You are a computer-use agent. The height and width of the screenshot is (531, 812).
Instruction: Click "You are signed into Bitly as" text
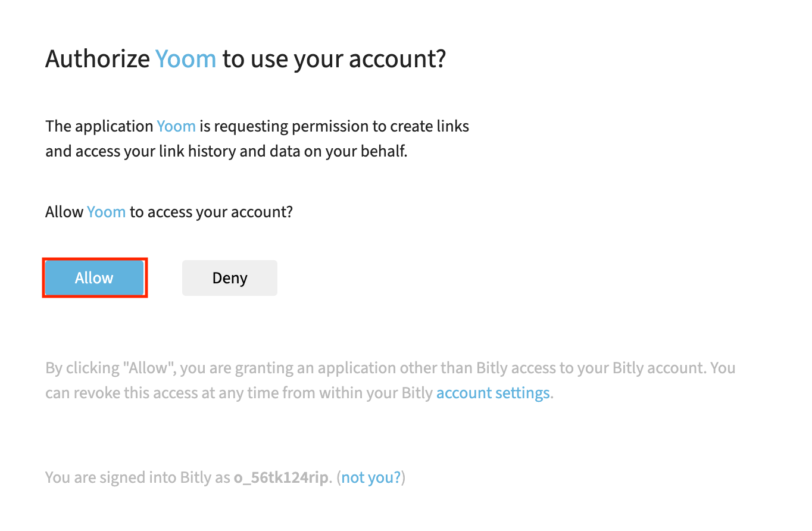point(136,477)
